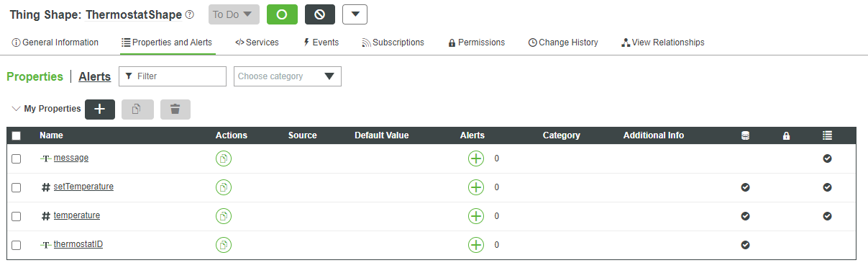The height and width of the screenshot is (268, 868).
Task: Click the green circle save button
Action: pyautogui.click(x=282, y=14)
